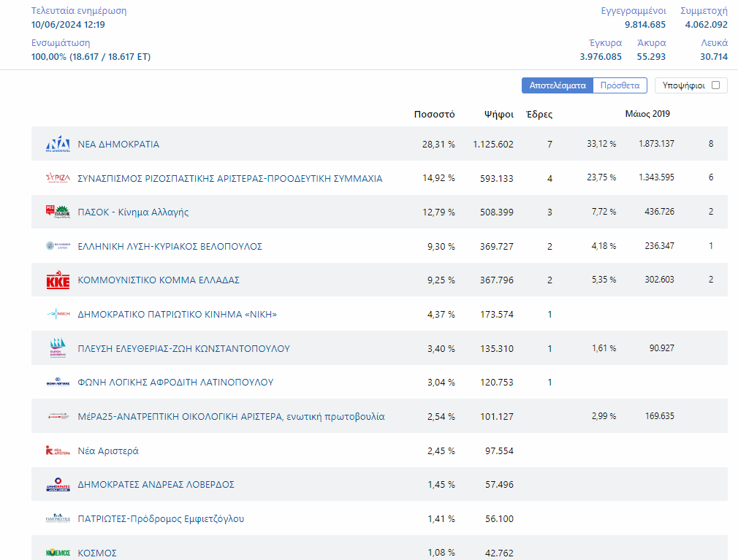Click the vote count 42.762
Screen dimensions: 738x560
499,553
